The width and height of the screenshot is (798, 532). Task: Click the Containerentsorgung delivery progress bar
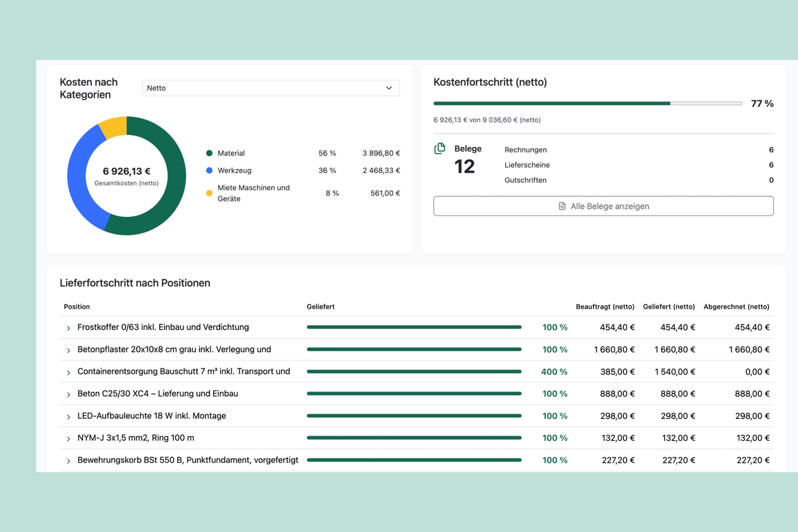pos(414,372)
